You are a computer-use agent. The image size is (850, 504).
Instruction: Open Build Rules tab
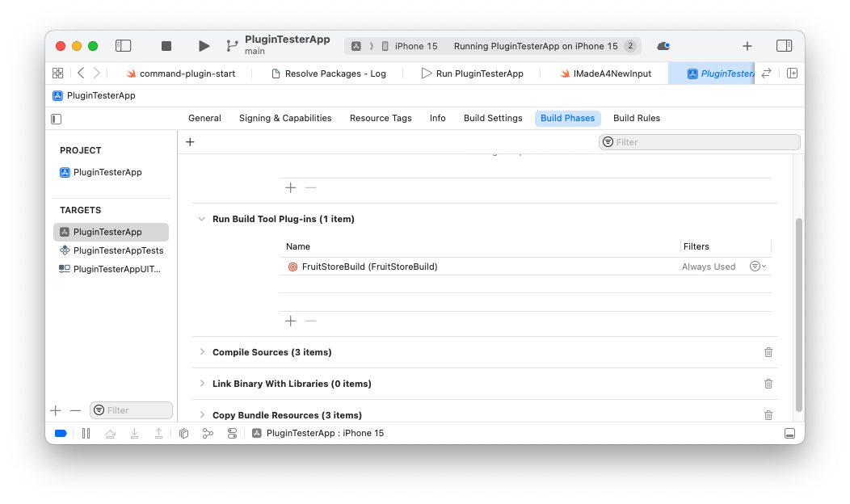(x=637, y=118)
